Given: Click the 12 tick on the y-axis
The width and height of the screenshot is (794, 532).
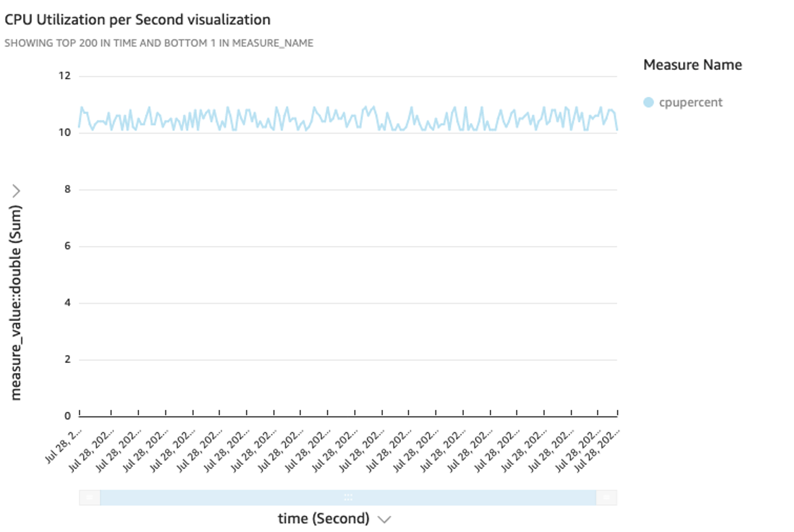Looking at the screenshot, I should 65,76.
